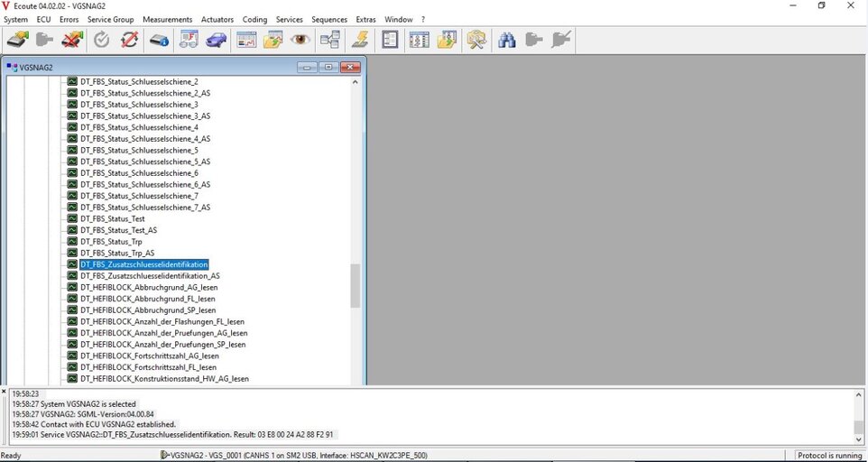This screenshot has width=868, height=462.
Task: Click the first toolbar icon with green arrow
Action: point(18,40)
